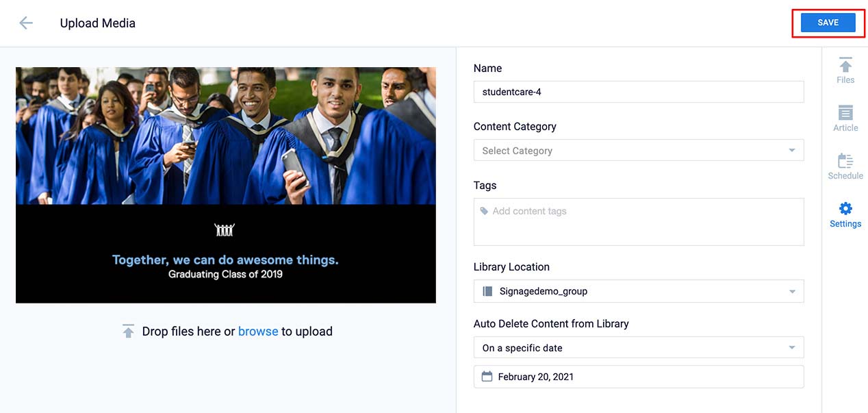Click the upload arrow icon beside Drop files
868x413 pixels.
coord(128,331)
